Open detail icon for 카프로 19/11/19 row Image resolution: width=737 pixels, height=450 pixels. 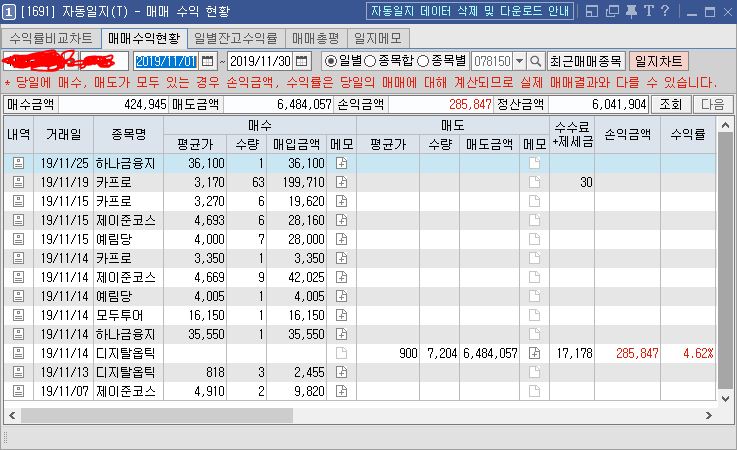tap(18, 182)
